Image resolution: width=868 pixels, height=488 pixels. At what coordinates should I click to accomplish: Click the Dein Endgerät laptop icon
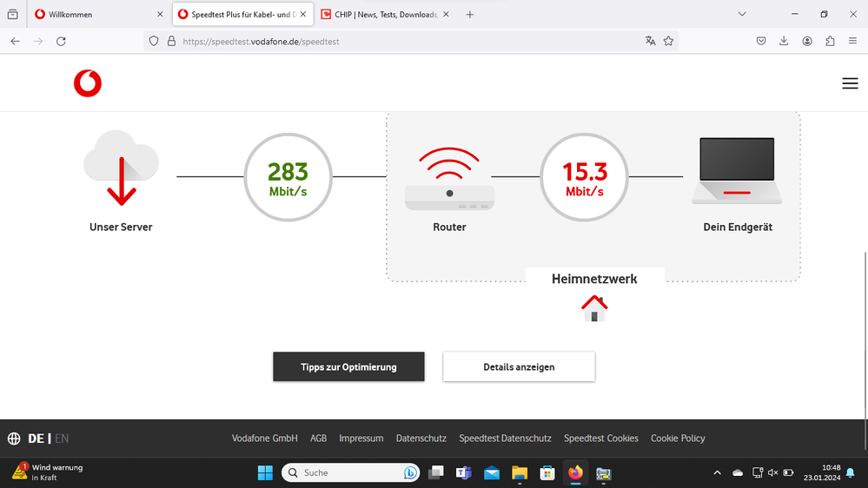click(737, 171)
